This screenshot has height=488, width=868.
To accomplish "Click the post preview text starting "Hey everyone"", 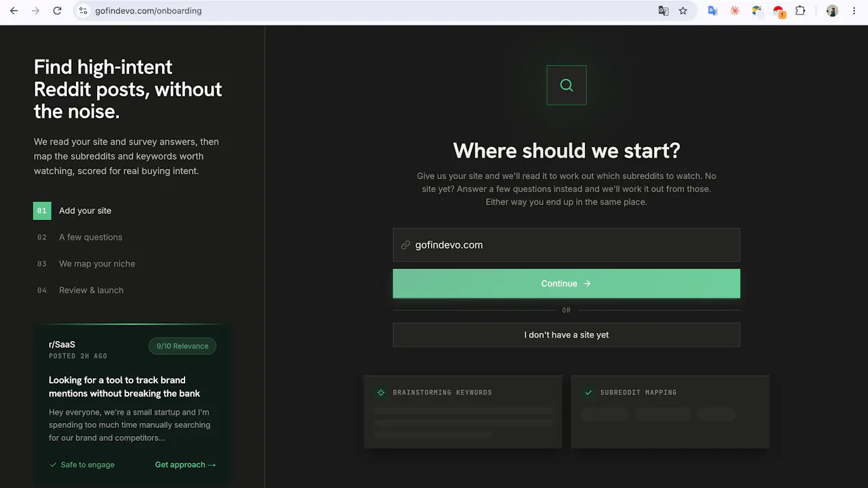I will click(x=130, y=425).
